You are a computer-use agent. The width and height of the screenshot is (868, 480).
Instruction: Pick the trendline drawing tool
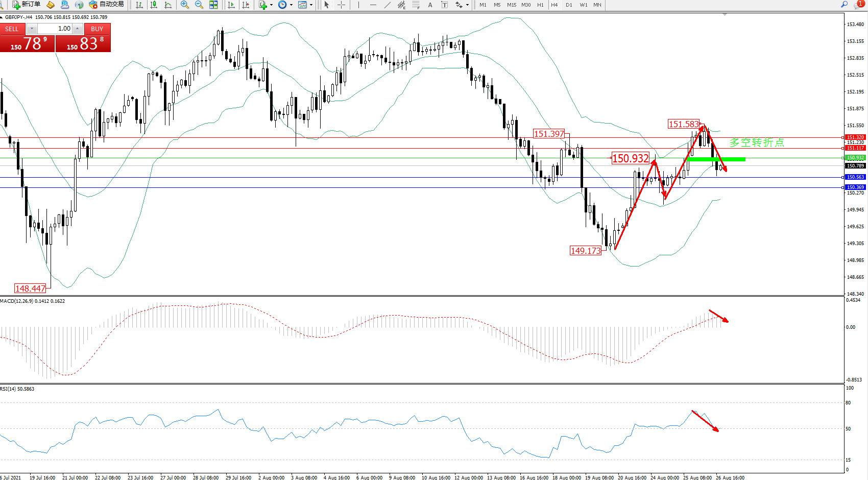click(x=388, y=5)
